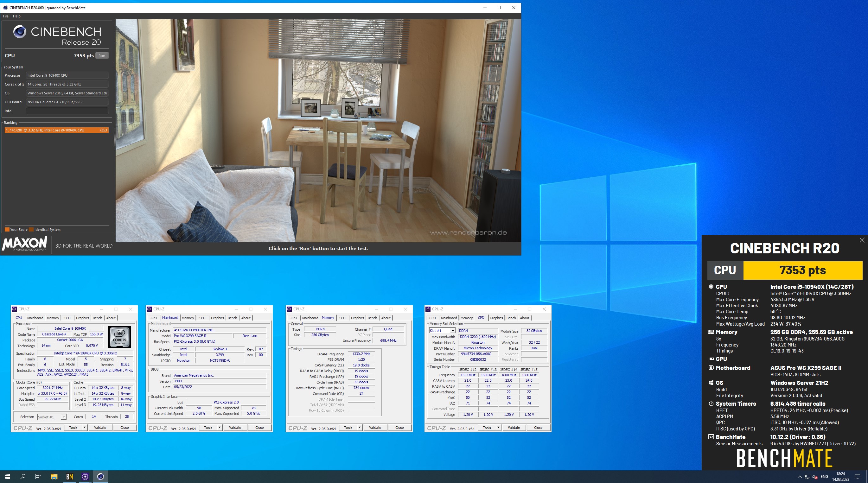Switch to Bench tab in first CPU-Z
The image size is (868, 483).
coord(97,318)
